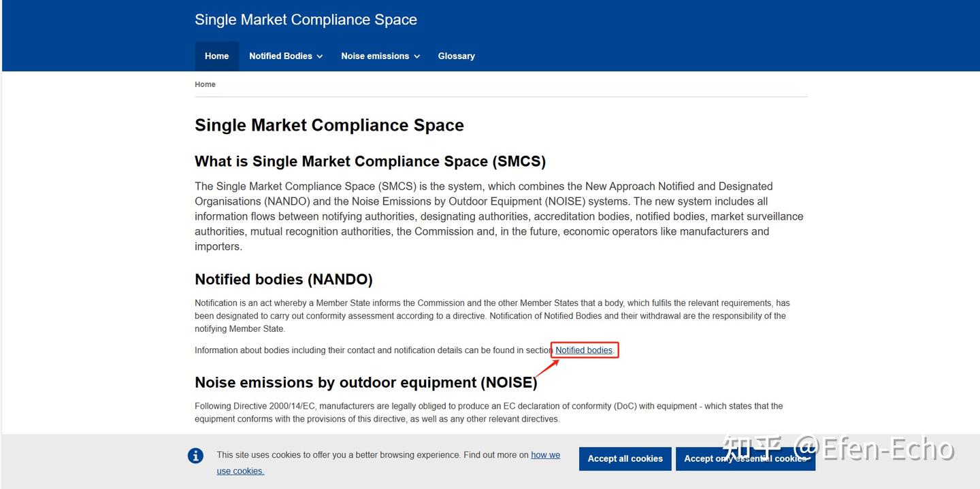The height and width of the screenshot is (489, 980).
Task: Open the red-boxed Notified bodies link
Action: point(584,350)
